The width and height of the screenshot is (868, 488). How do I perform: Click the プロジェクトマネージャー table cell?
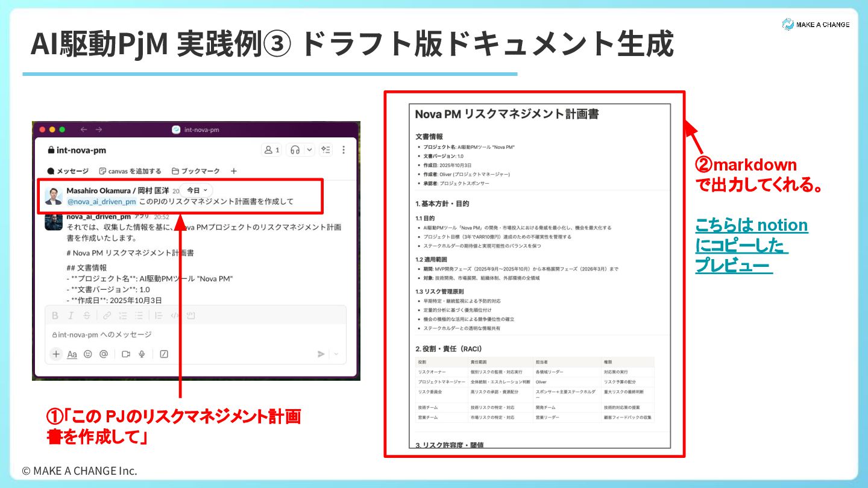click(441, 382)
